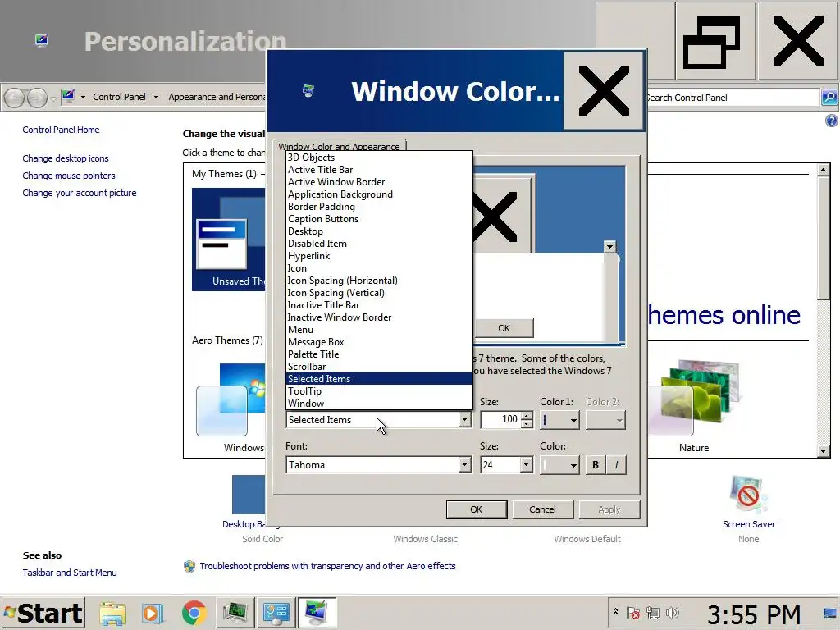
Task: Click the highlighted "Selected Items" list entry
Action: [x=379, y=379]
